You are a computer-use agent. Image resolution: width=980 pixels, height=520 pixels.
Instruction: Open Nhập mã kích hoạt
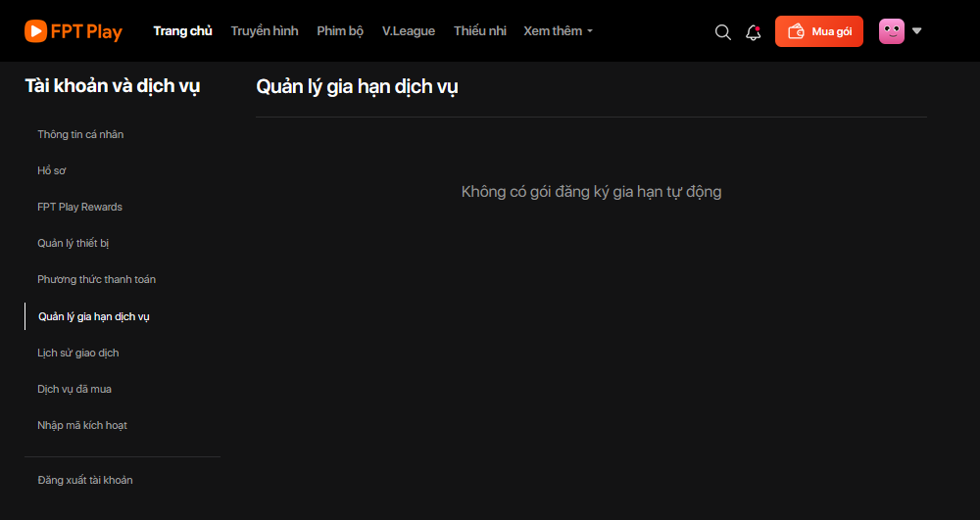82,425
